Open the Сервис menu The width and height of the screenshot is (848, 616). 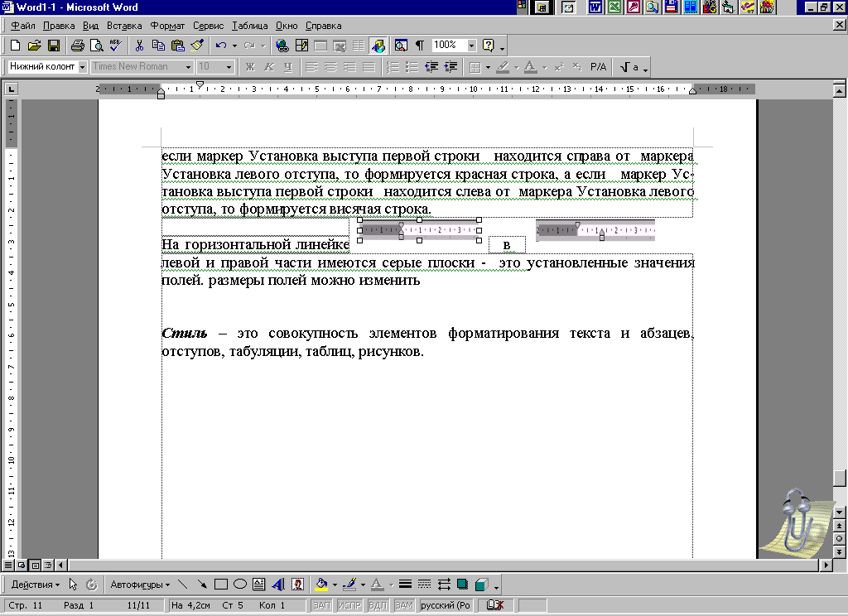click(208, 26)
